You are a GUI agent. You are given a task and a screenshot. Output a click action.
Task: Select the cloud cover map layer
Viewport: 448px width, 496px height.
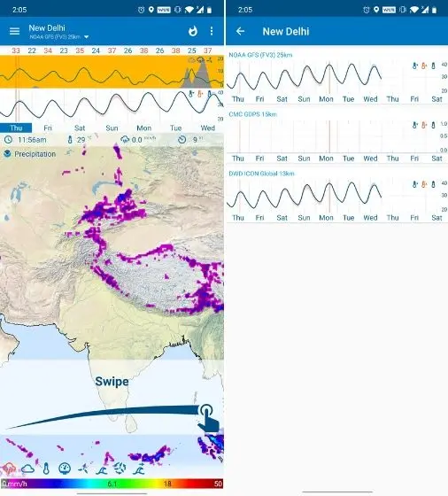pyautogui.click(x=27, y=469)
